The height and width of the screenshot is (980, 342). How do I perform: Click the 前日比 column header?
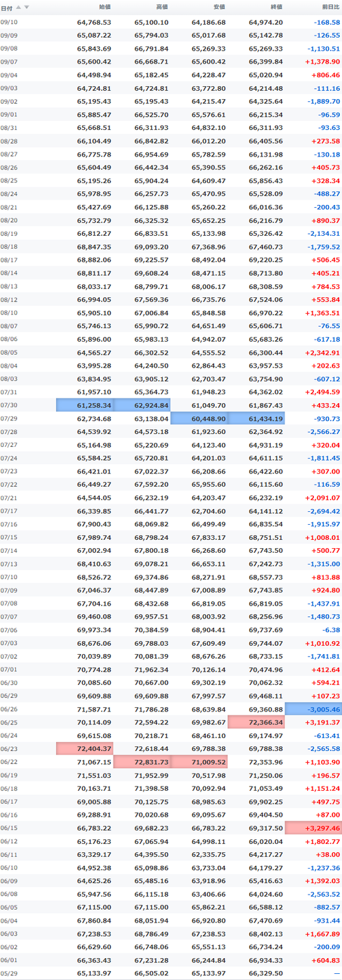(x=330, y=7)
